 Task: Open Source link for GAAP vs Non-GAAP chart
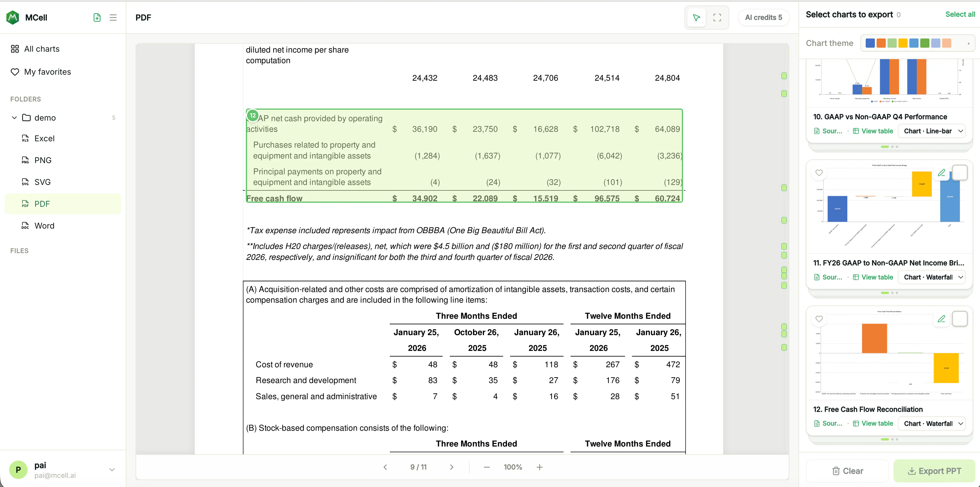828,131
